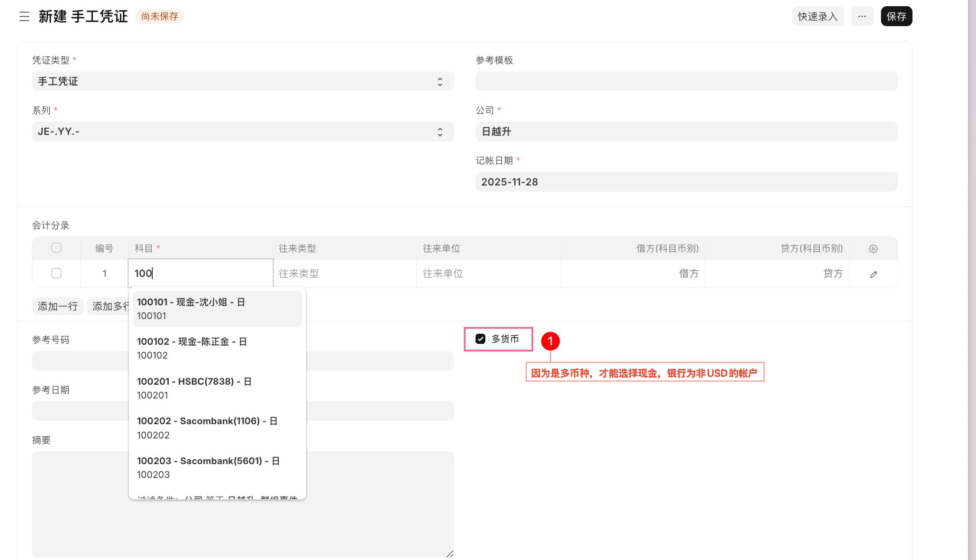This screenshot has height=560, width=976.
Task: Click the 记帐日期 field showing 2025-11-28
Action: pyautogui.click(x=686, y=182)
